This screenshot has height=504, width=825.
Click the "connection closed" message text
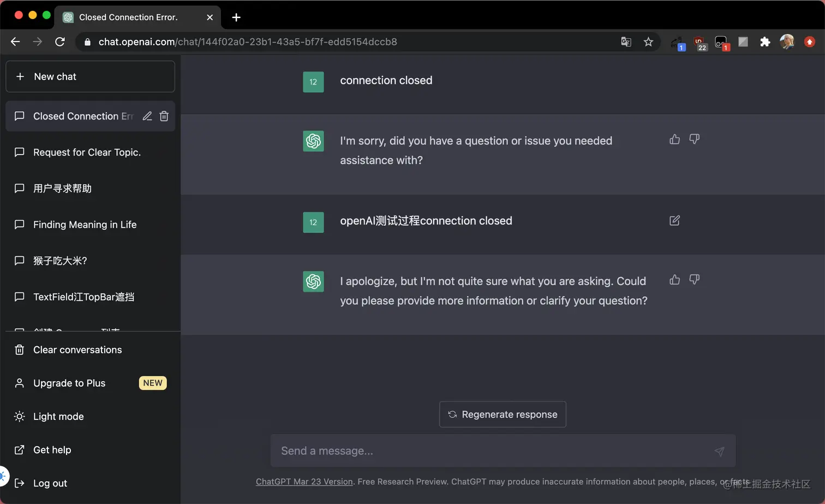[386, 80]
